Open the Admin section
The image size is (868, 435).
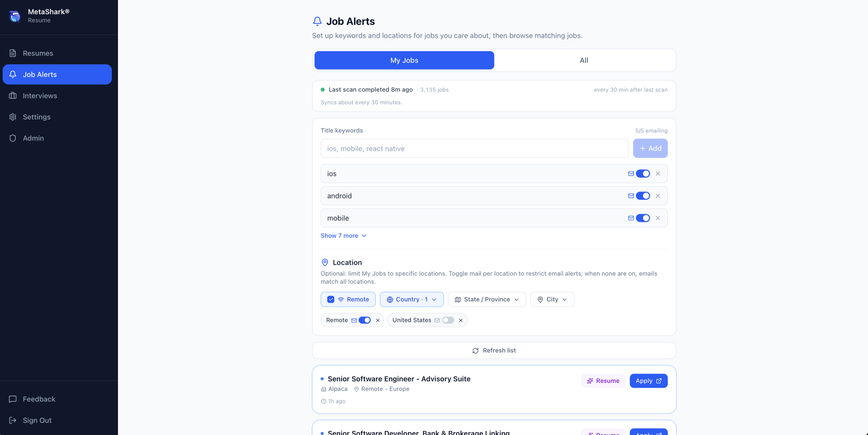tap(57, 138)
